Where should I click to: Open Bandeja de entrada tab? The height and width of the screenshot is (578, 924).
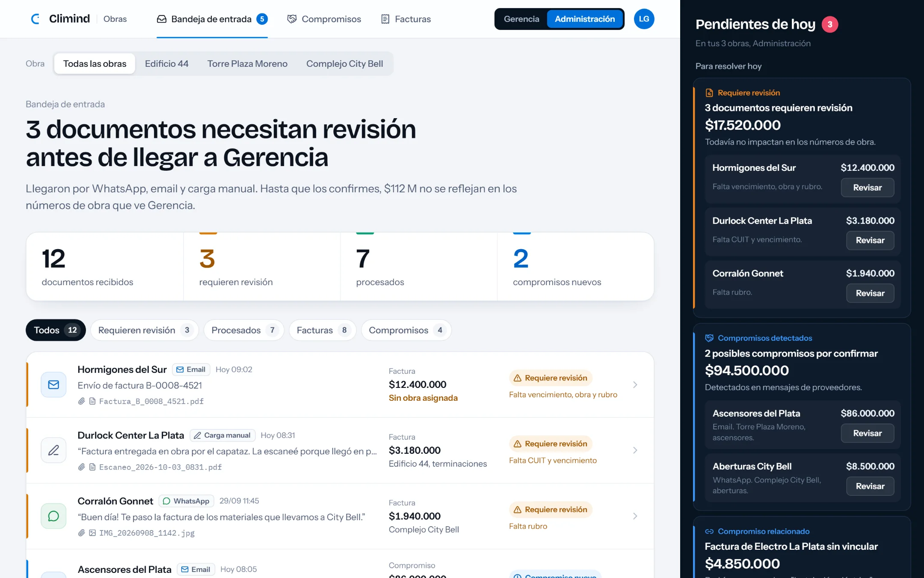click(x=212, y=19)
